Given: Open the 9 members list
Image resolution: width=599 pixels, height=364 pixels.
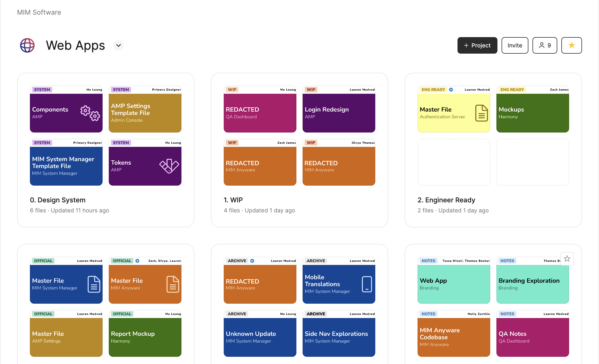Looking at the screenshot, I should pyautogui.click(x=545, y=45).
